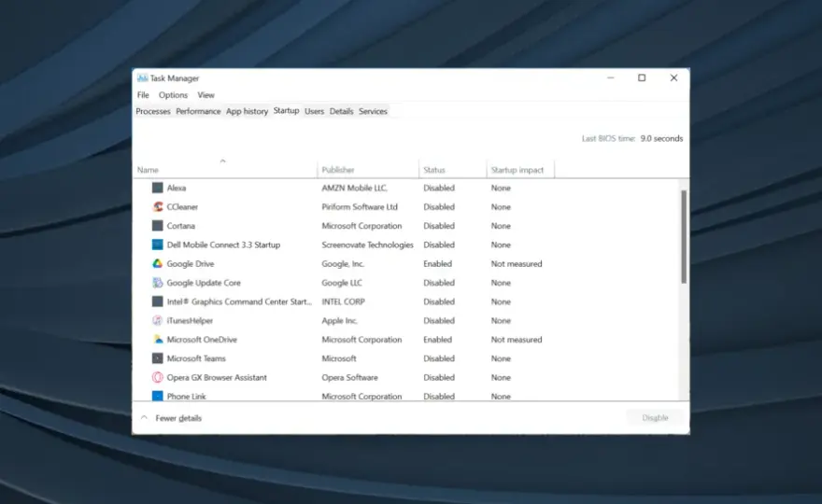
Task: Select the Alexa row name
Action: pos(177,188)
